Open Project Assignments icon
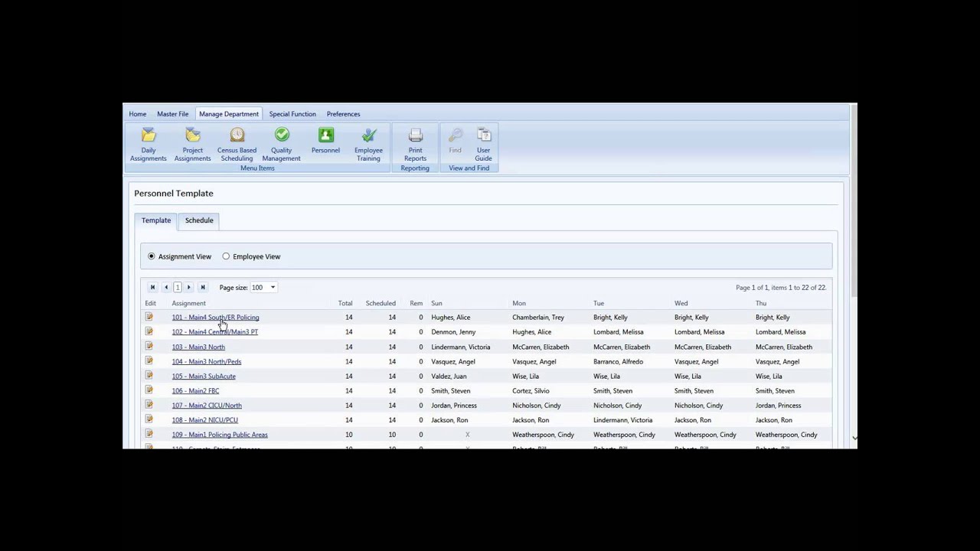 (193, 136)
